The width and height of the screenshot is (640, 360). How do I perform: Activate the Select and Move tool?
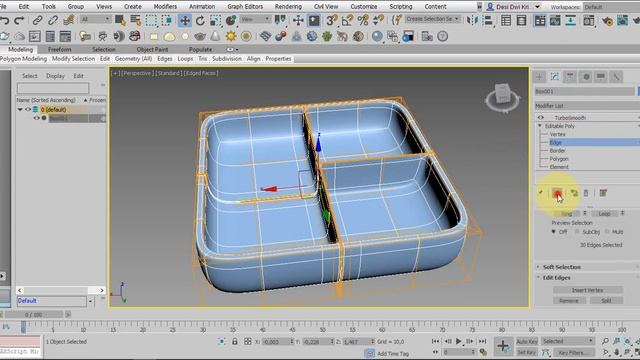185,20
